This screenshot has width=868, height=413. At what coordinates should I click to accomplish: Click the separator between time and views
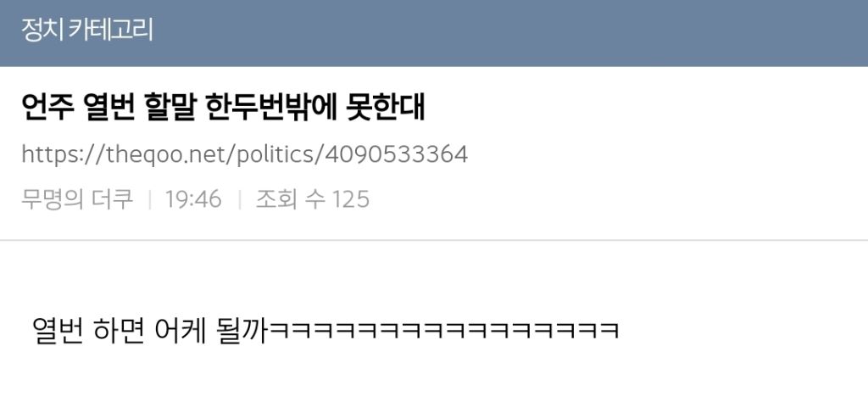pyautogui.click(x=239, y=199)
